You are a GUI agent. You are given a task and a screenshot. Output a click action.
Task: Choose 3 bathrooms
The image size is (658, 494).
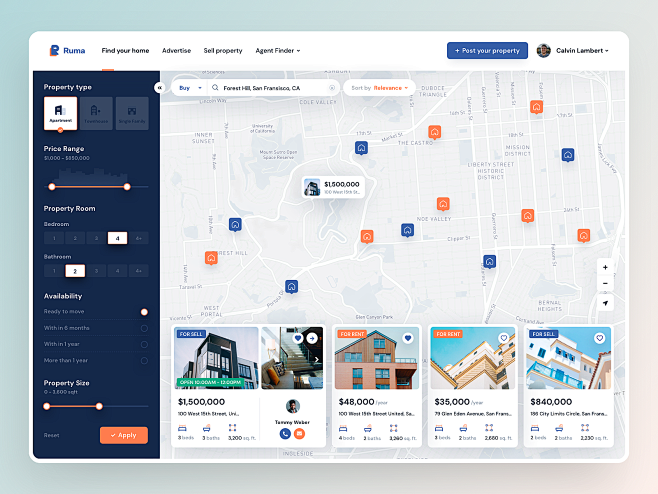click(x=97, y=271)
